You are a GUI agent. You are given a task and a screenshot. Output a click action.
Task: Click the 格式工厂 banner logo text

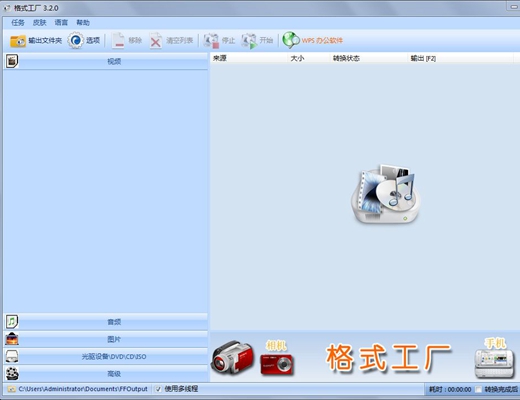click(388, 358)
